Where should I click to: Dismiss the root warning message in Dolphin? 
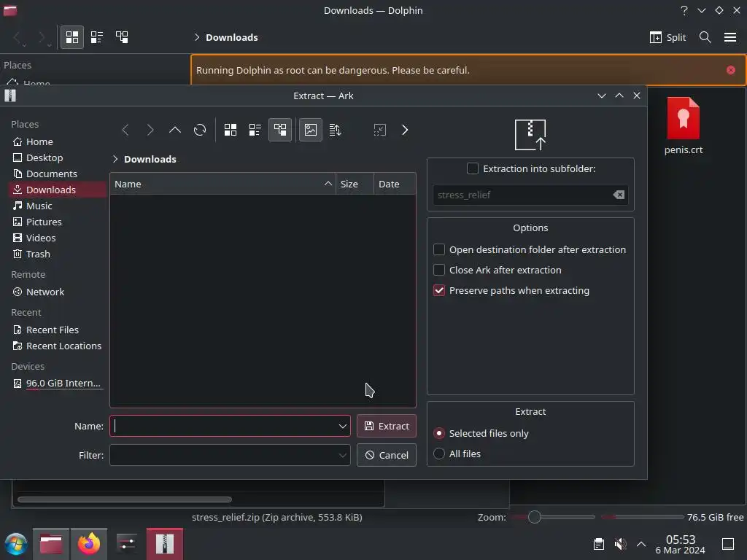point(730,71)
